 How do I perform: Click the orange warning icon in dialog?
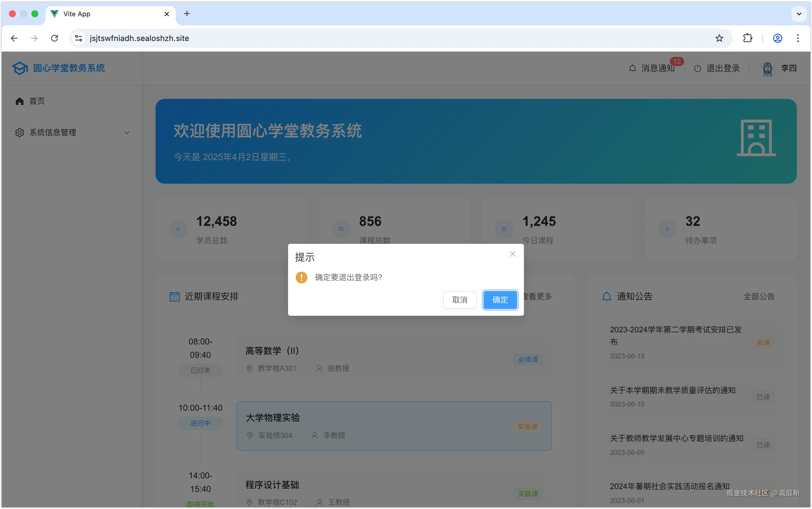click(301, 277)
